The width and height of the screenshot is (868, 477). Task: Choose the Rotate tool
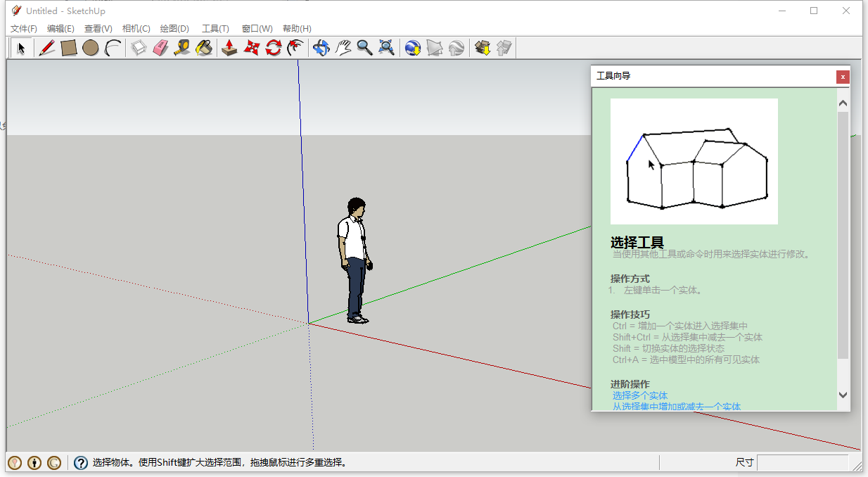click(274, 48)
